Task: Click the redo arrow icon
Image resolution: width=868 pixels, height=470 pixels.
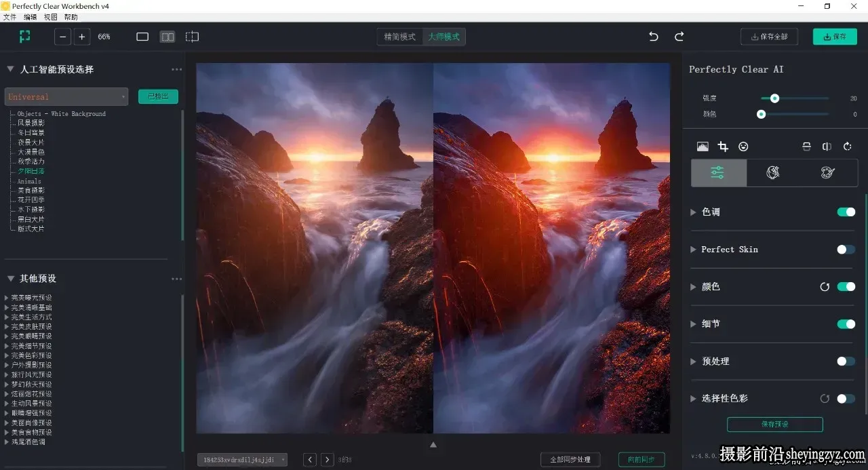Action: point(679,37)
